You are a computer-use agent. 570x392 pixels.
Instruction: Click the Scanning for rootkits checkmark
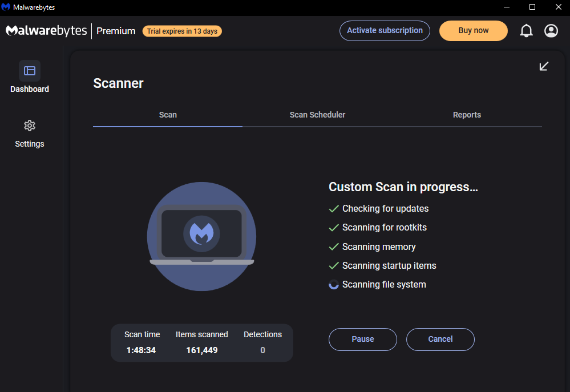coord(334,228)
